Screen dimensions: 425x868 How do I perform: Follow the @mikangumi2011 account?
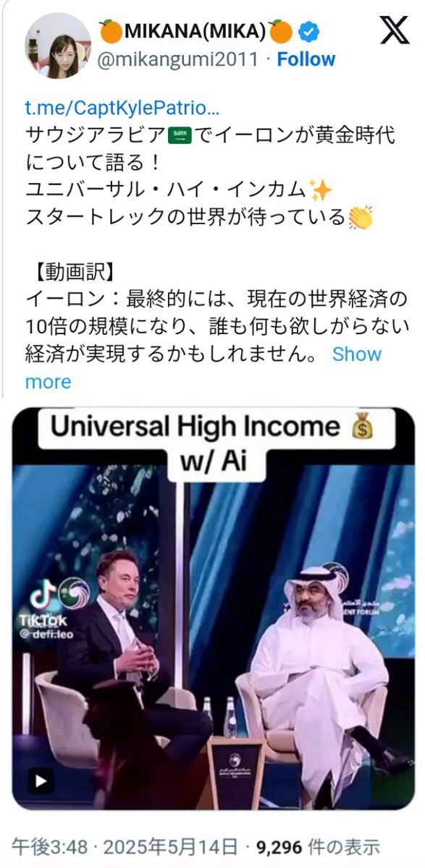[x=306, y=59]
